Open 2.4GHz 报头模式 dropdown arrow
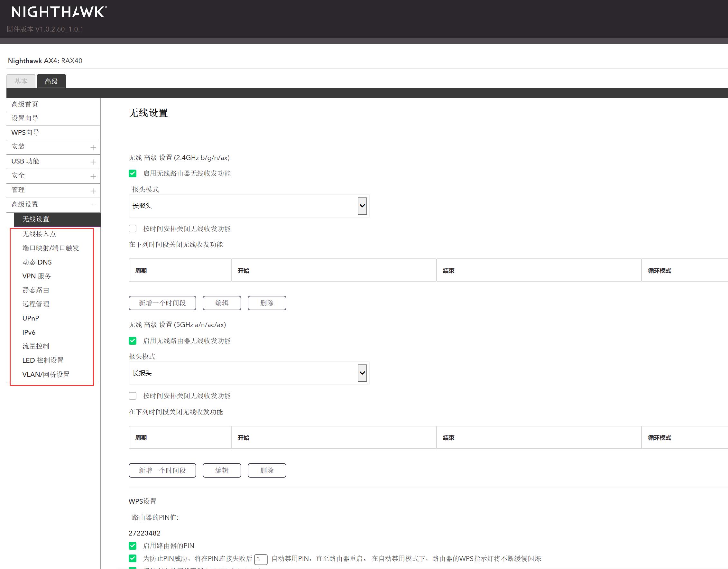The height and width of the screenshot is (569, 728). (362, 206)
